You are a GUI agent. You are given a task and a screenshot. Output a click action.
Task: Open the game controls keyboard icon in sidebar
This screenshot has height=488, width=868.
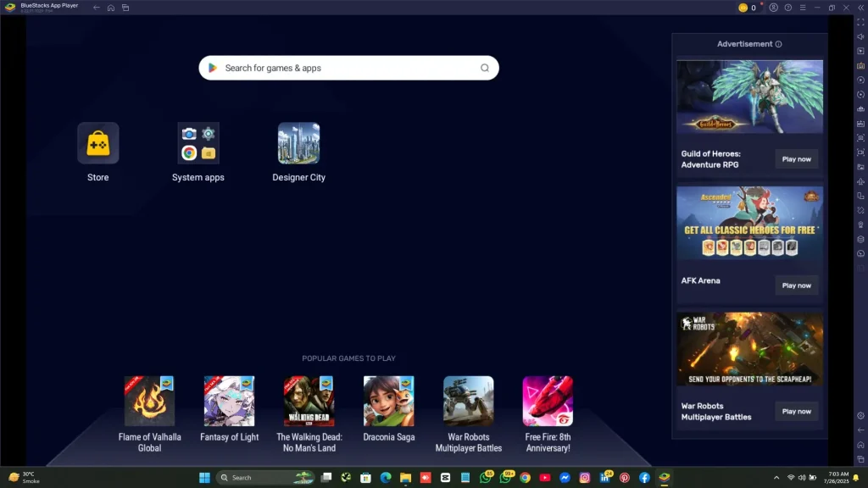click(861, 66)
